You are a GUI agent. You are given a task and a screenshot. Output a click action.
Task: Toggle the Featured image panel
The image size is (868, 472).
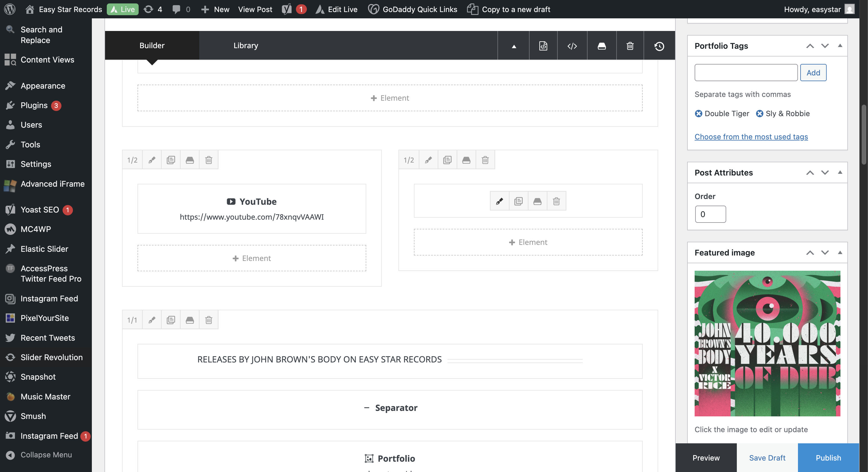click(840, 253)
